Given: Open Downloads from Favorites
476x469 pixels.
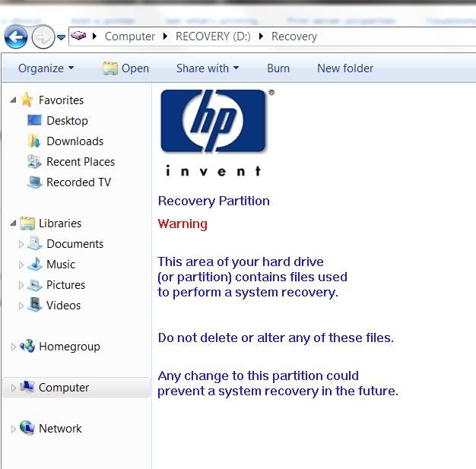Looking at the screenshot, I should pyautogui.click(x=75, y=141).
